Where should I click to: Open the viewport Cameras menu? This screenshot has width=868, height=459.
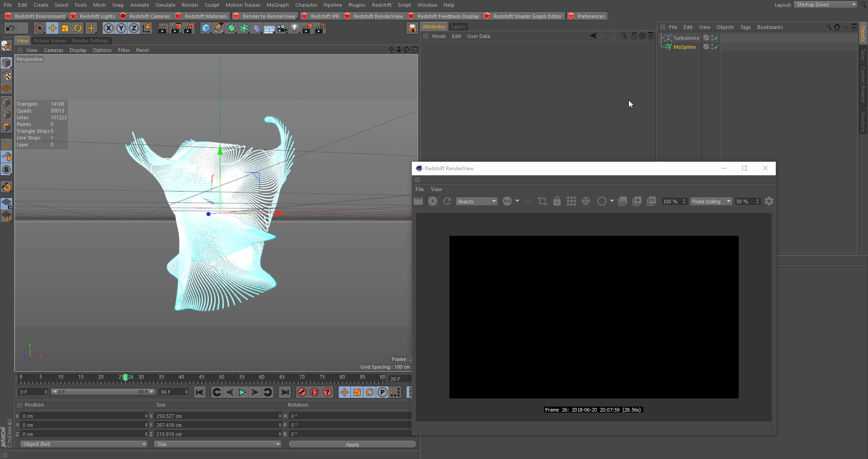pyautogui.click(x=53, y=50)
